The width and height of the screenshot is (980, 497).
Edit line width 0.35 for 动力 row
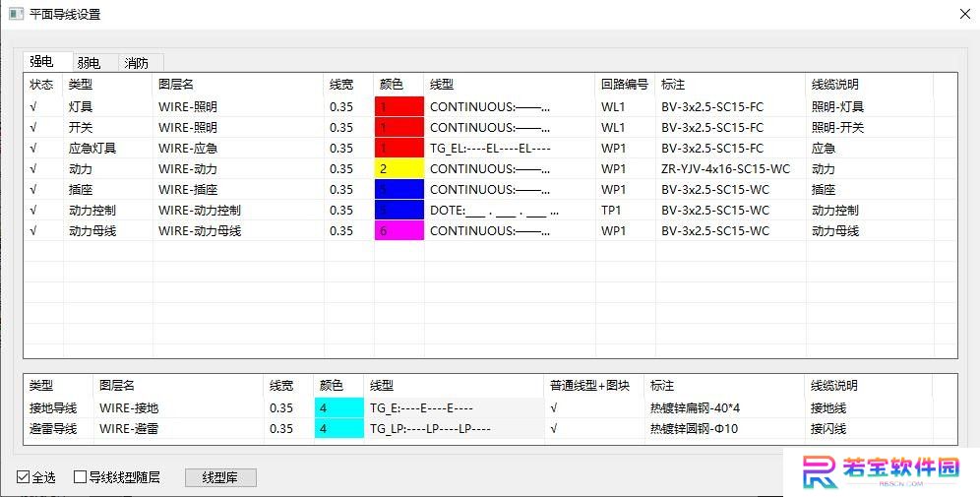pyautogui.click(x=341, y=169)
